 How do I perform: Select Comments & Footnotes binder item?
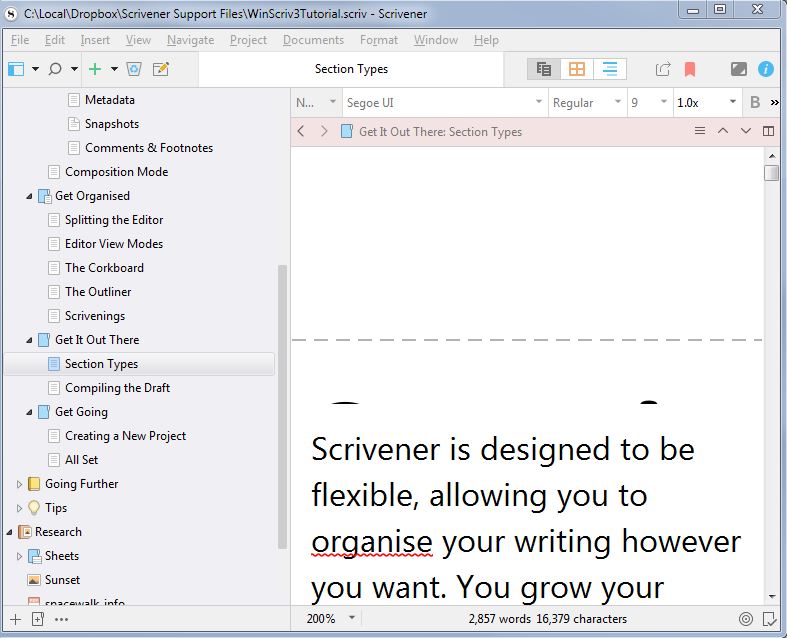(x=149, y=148)
